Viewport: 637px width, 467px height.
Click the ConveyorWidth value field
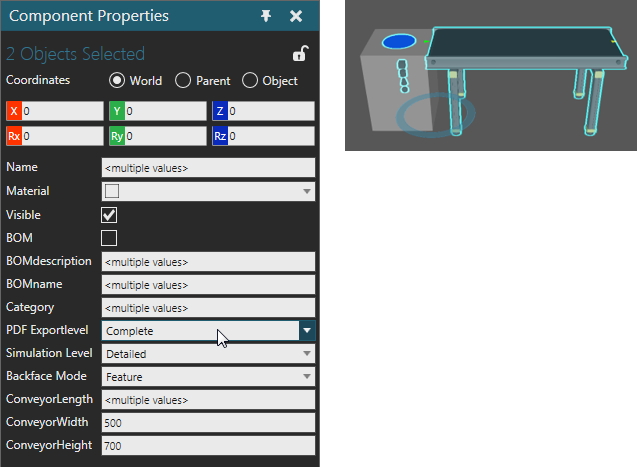(208, 423)
